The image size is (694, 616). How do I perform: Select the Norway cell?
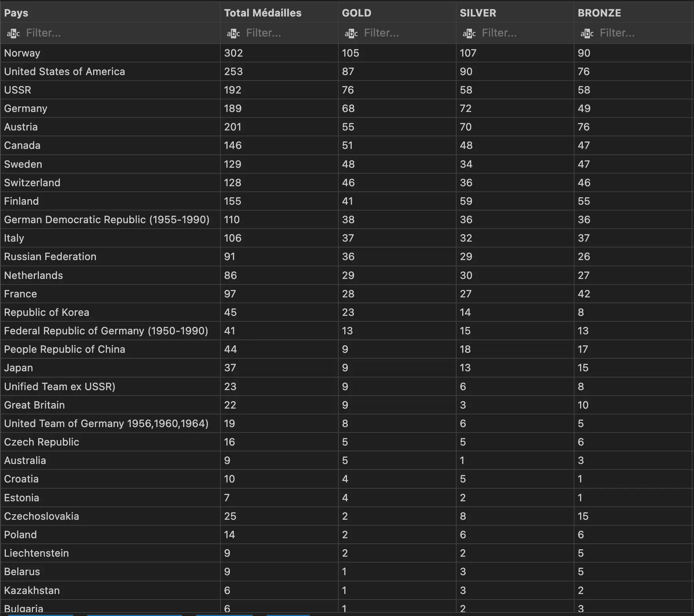110,53
